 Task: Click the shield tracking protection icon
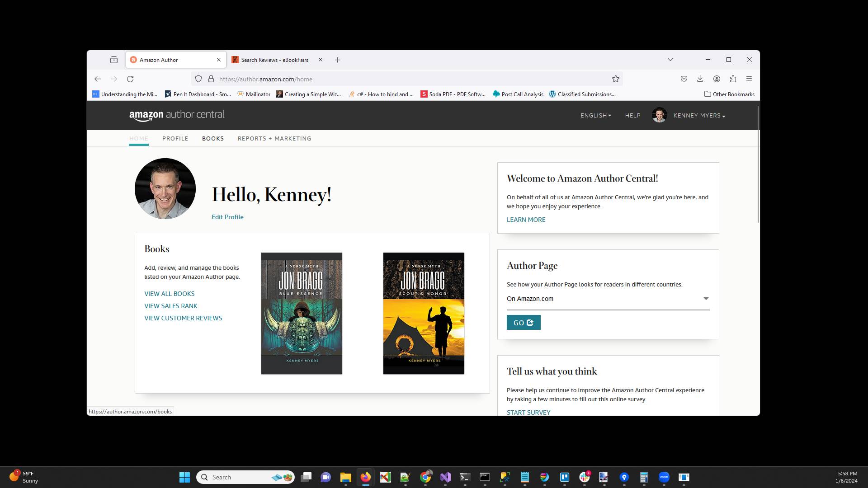click(x=198, y=79)
